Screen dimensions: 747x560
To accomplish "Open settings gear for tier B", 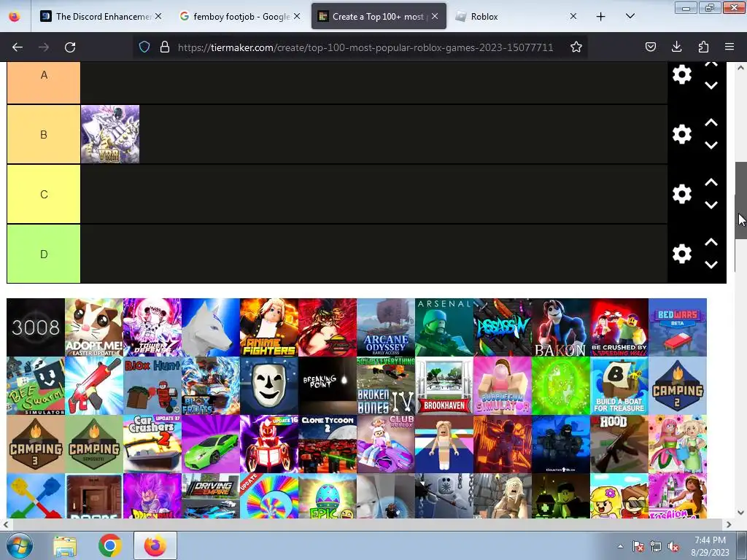I will coord(682,134).
